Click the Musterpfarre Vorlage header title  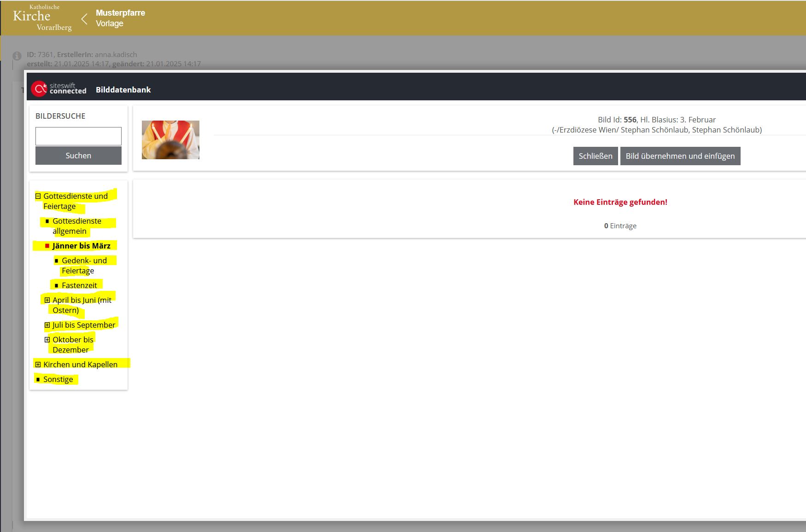click(120, 18)
